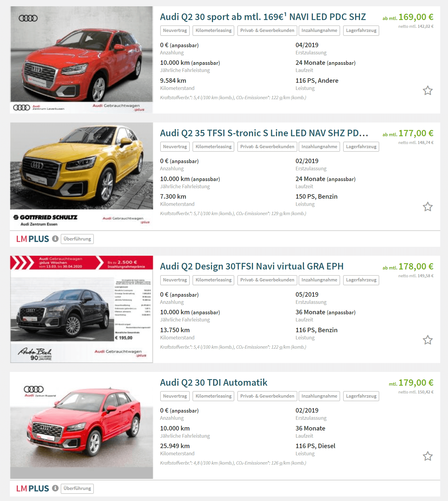Open Audi Q2 Design 30TFSI listing title

252,266
